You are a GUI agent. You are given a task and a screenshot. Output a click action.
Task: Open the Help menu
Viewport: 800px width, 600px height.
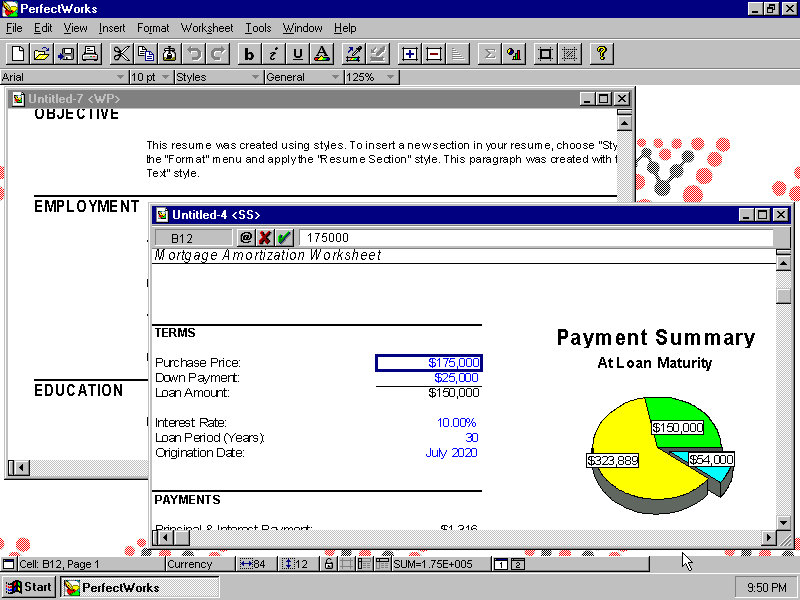pos(345,28)
